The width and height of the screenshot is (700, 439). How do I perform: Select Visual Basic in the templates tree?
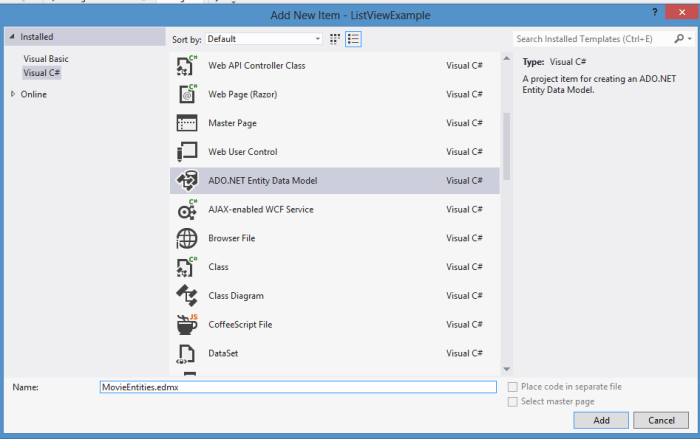[46, 59]
